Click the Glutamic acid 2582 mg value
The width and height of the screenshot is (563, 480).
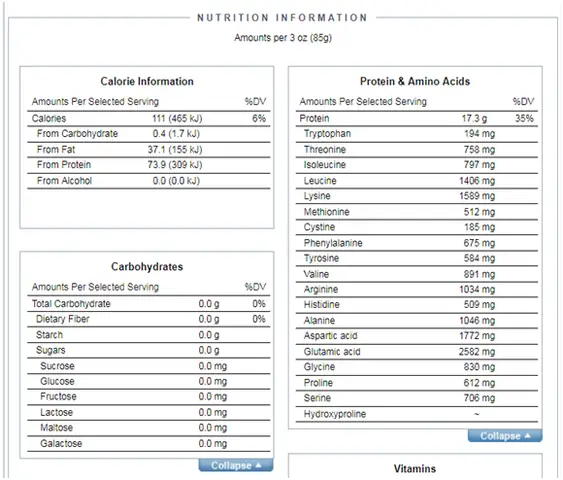point(477,352)
